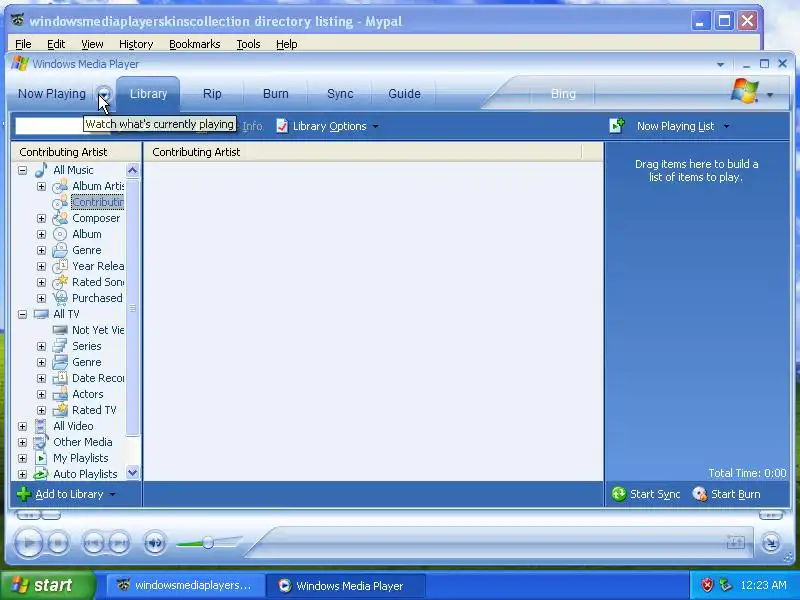Expand the Composer node
Viewport: 800px width, 600px height.
pyautogui.click(x=41, y=218)
